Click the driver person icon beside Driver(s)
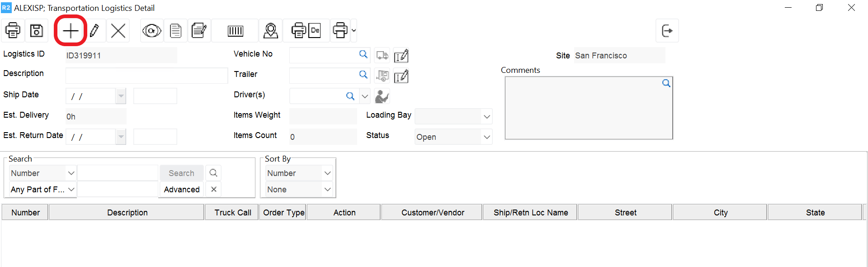The height and width of the screenshot is (267, 868). point(382,96)
